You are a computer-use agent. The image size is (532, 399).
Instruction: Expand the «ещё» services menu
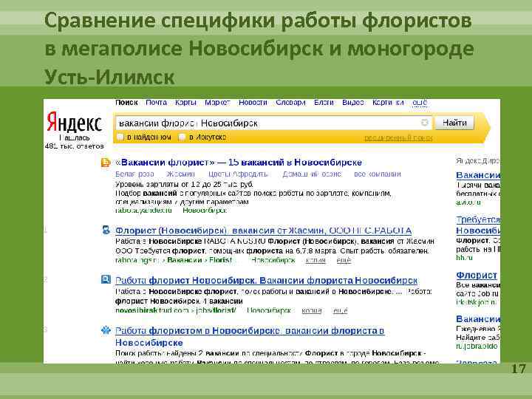pos(420,103)
